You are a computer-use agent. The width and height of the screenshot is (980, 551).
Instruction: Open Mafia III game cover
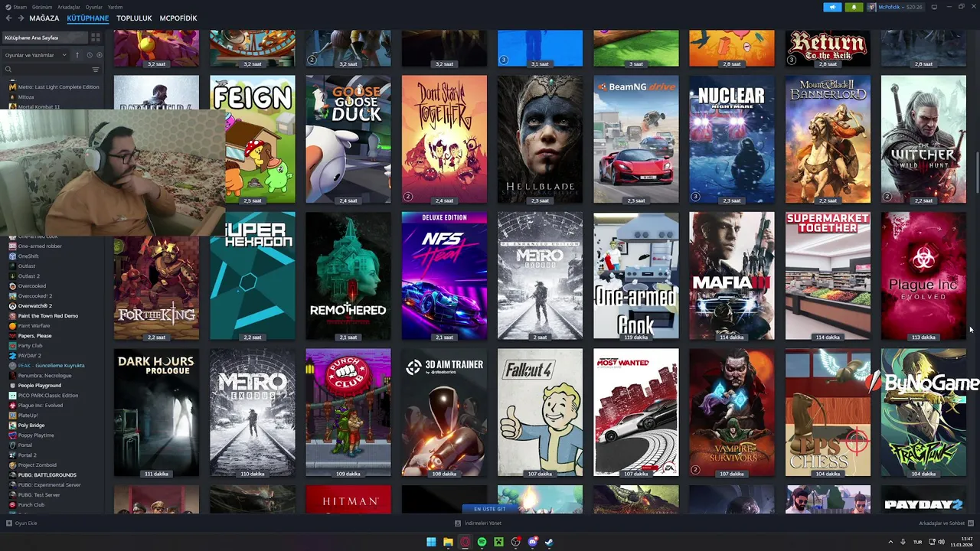coord(732,276)
